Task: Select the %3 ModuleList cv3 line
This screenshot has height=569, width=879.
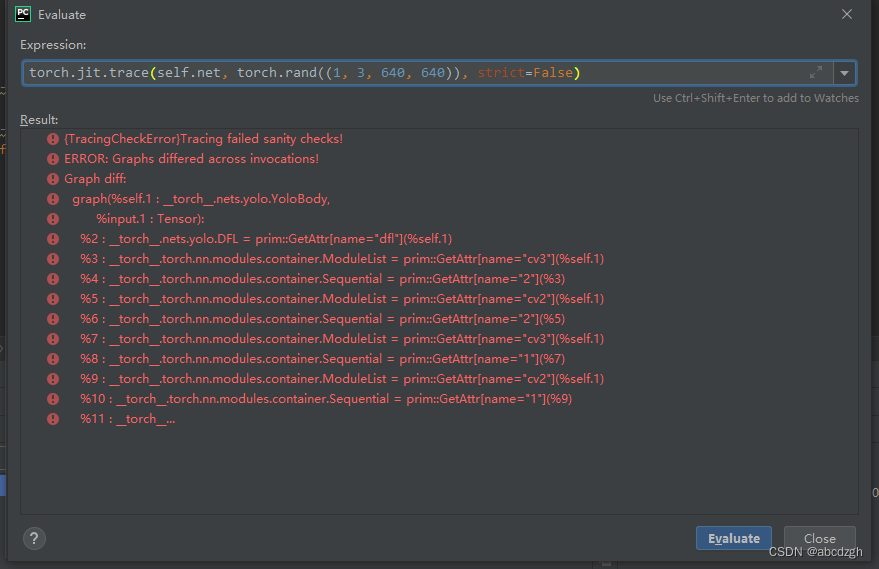Action: point(342,258)
